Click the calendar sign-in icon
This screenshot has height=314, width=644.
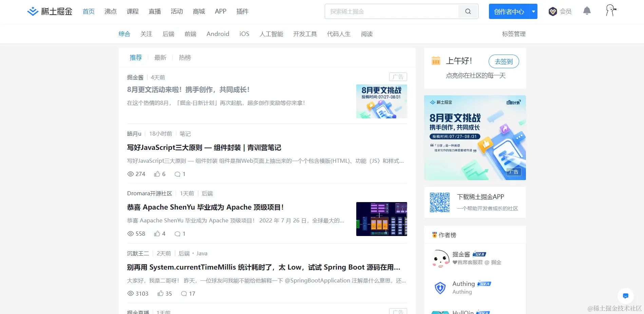click(436, 61)
